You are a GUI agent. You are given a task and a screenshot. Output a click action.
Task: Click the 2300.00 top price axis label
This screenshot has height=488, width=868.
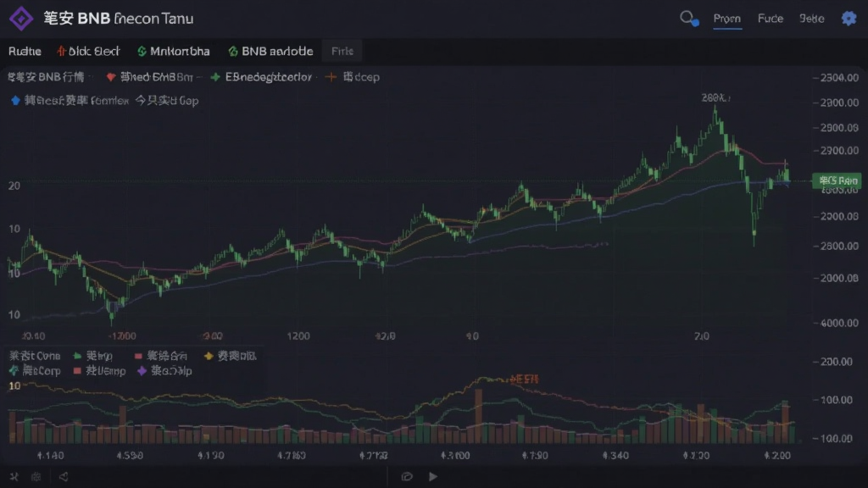point(838,77)
